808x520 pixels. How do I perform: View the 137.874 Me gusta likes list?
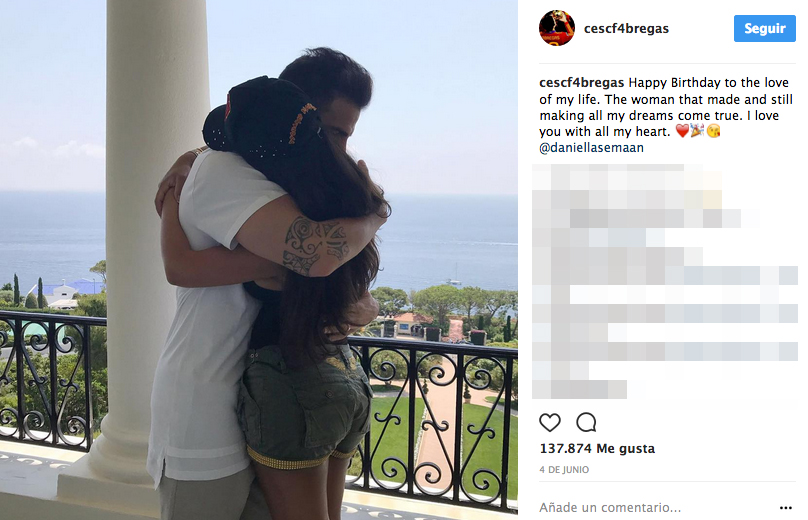597,448
